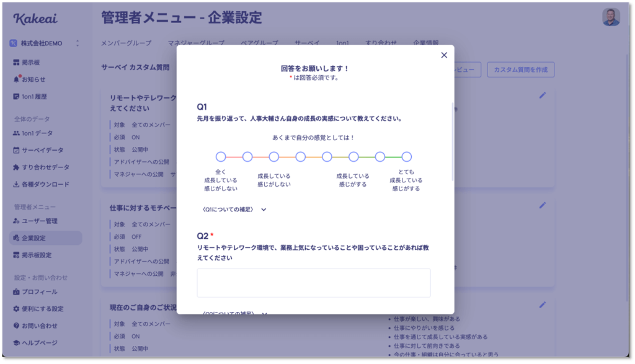Select the third Q1 rating circle
Image resolution: width=635 pixels, height=364 pixels.
[x=273, y=157]
